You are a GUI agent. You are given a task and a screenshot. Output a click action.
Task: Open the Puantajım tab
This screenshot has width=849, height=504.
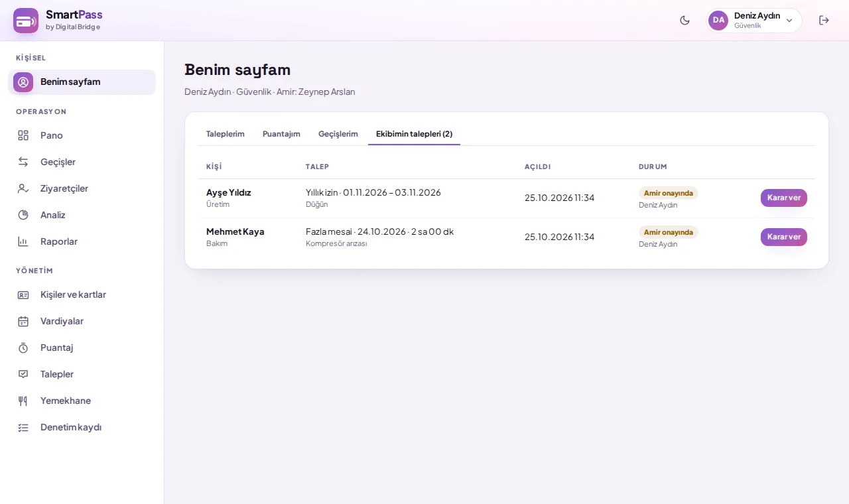point(281,134)
